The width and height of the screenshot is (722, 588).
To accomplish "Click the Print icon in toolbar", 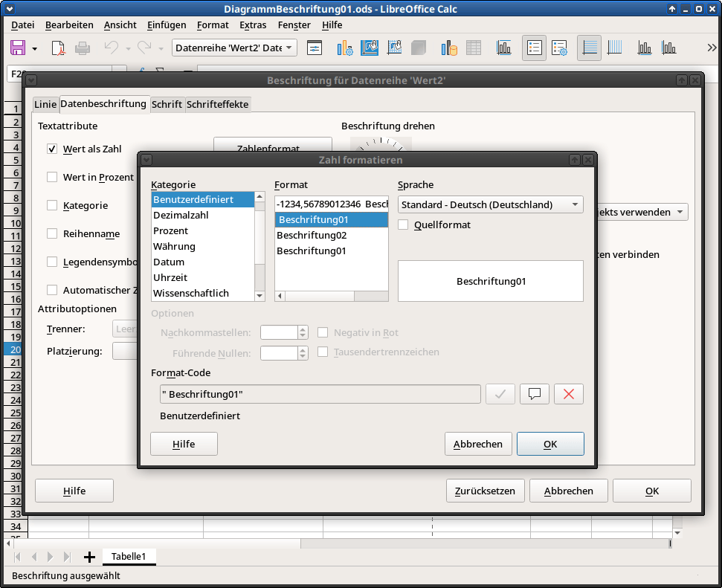I will (x=83, y=48).
